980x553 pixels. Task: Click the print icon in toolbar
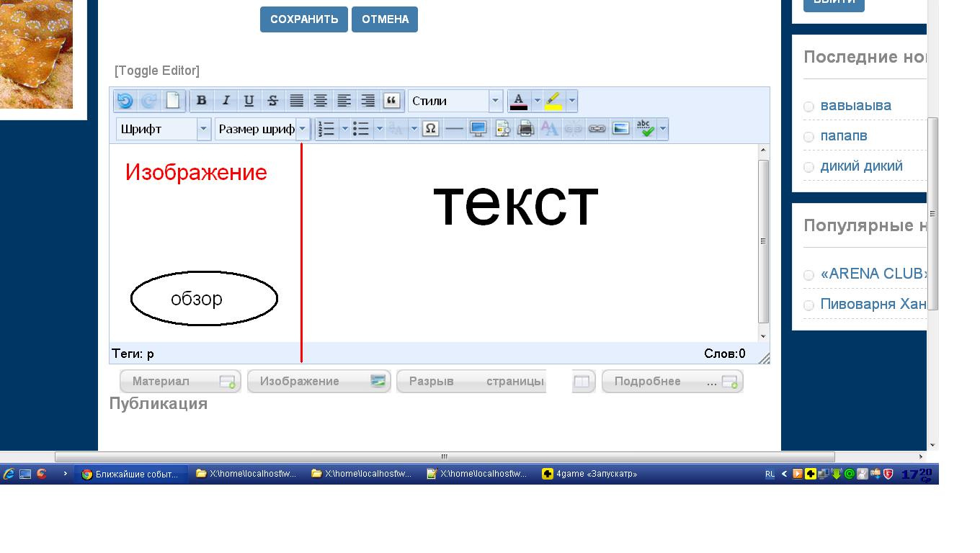click(x=526, y=129)
